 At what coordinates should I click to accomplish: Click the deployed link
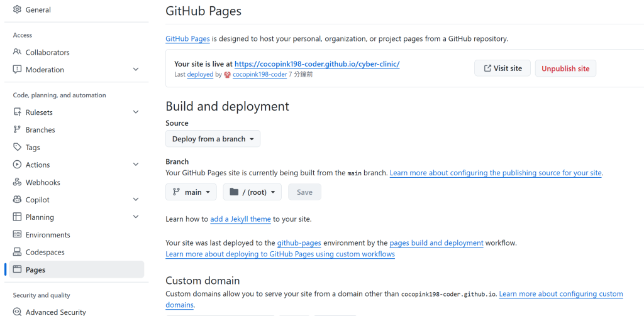point(200,75)
